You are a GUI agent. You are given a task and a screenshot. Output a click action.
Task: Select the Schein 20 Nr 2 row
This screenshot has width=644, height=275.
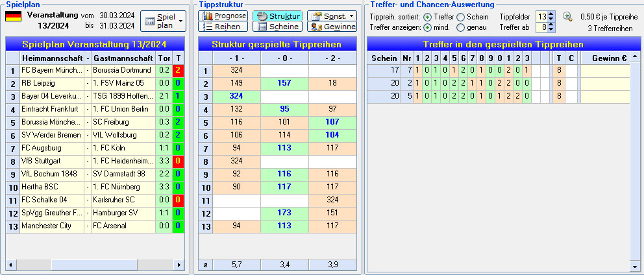pos(499,83)
